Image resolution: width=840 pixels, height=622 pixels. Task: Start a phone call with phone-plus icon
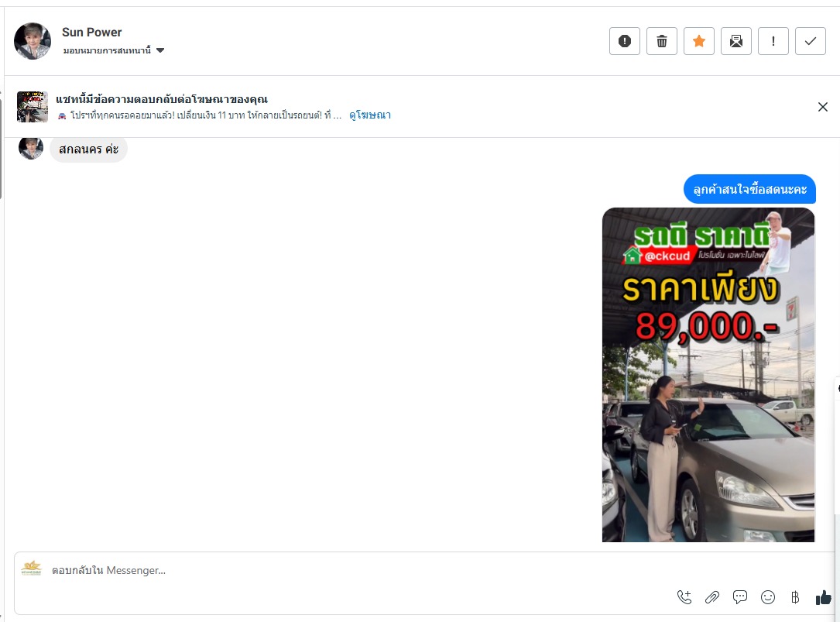click(684, 597)
